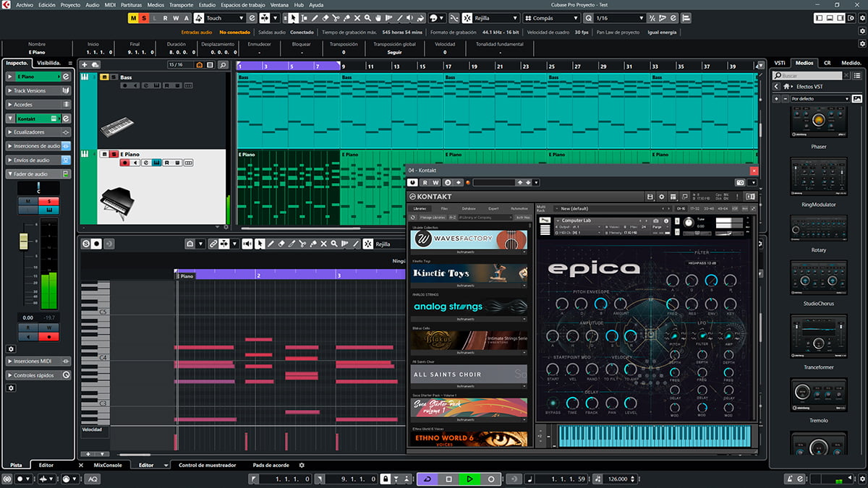This screenshot has height=488, width=868.
Task: Choose the Tranceformer effect thumbnail
Action: (x=819, y=337)
